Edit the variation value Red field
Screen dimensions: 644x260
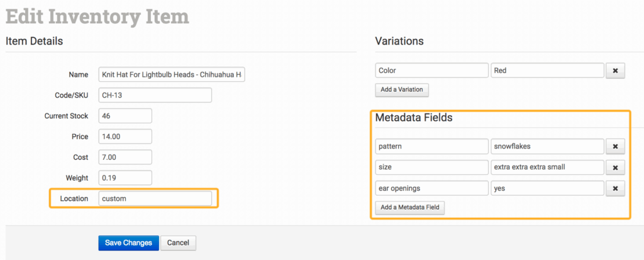point(547,71)
